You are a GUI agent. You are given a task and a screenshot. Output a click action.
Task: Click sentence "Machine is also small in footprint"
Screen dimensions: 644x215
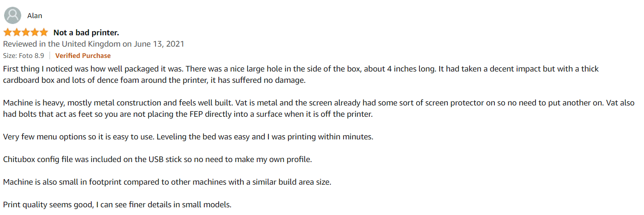pos(167,182)
